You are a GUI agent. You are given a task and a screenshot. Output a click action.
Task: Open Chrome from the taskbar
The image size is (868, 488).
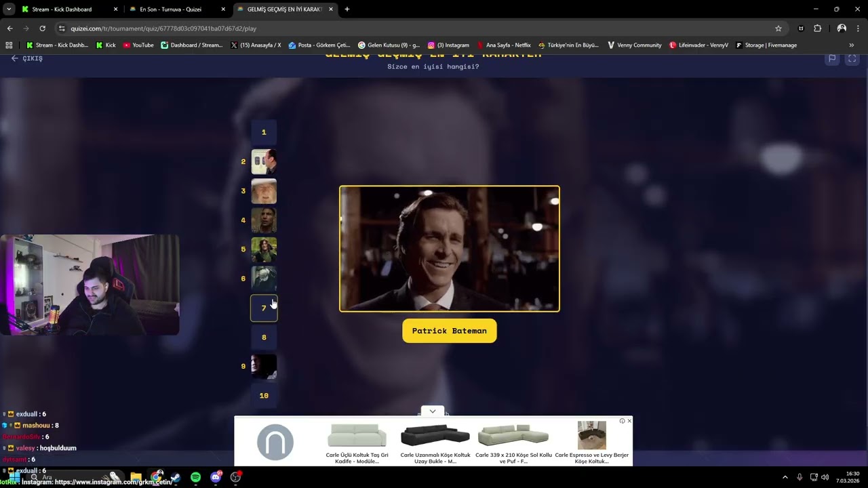click(x=157, y=477)
